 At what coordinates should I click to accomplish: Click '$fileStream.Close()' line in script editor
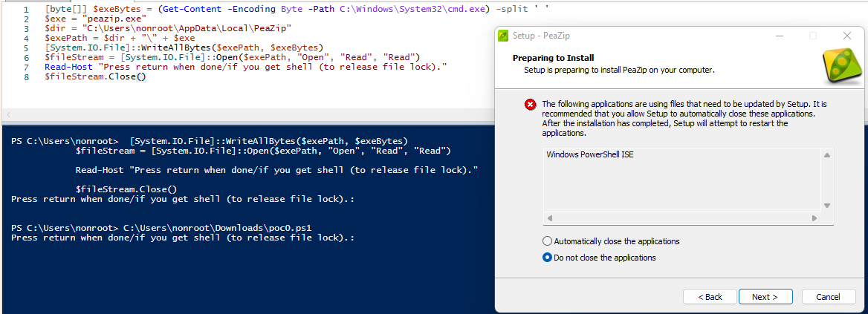(x=95, y=76)
